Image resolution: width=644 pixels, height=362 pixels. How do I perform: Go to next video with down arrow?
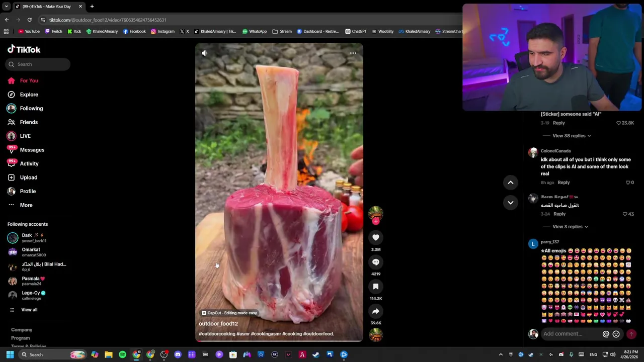(x=510, y=203)
